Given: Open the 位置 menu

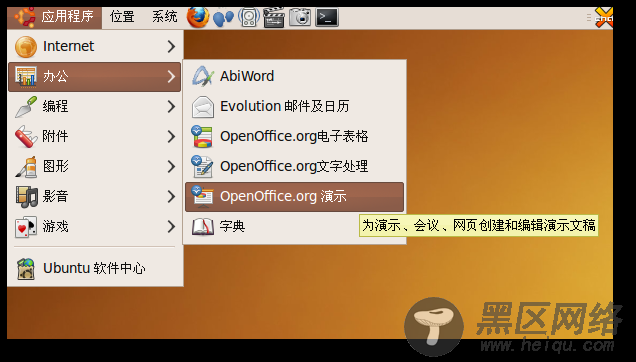Looking at the screenshot, I should coord(122,17).
